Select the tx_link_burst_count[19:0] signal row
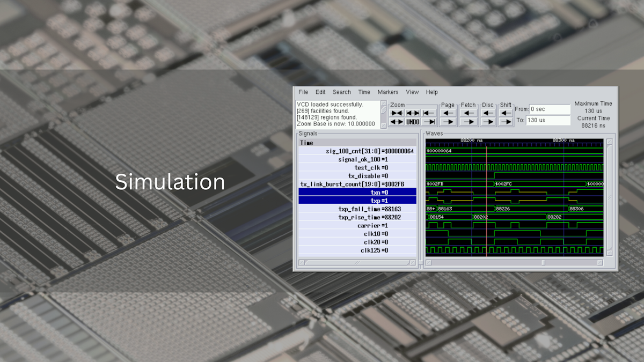Viewport: 644px width, 362px height. coord(357,184)
